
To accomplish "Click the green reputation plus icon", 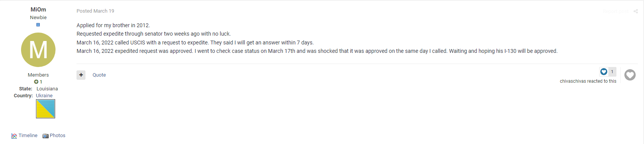I will click(36, 82).
